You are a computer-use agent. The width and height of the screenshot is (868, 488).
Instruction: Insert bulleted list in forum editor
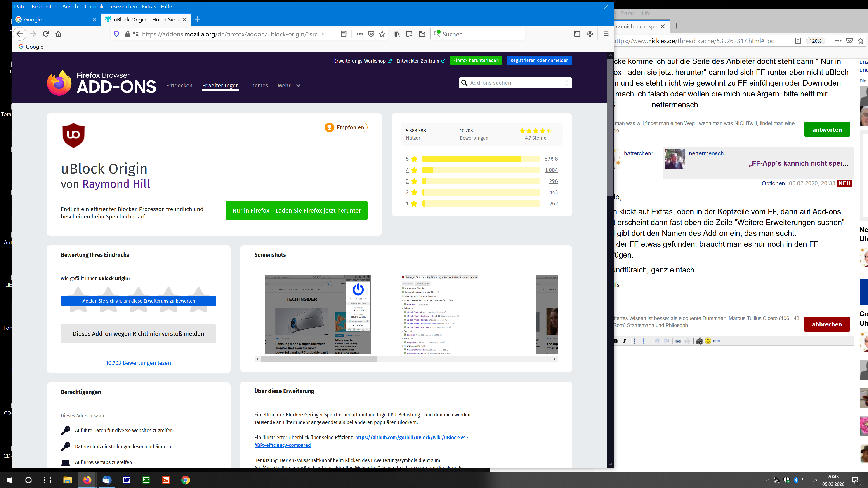[637, 341]
